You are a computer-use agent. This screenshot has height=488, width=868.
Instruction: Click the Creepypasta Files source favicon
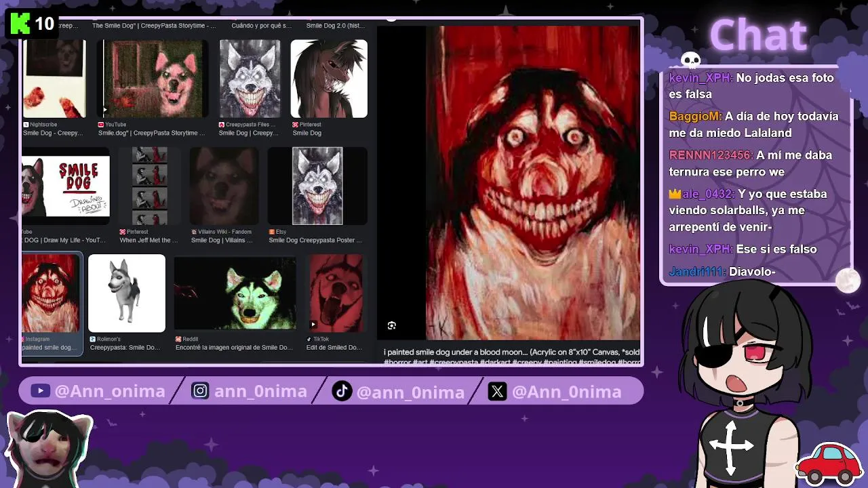[x=222, y=125]
